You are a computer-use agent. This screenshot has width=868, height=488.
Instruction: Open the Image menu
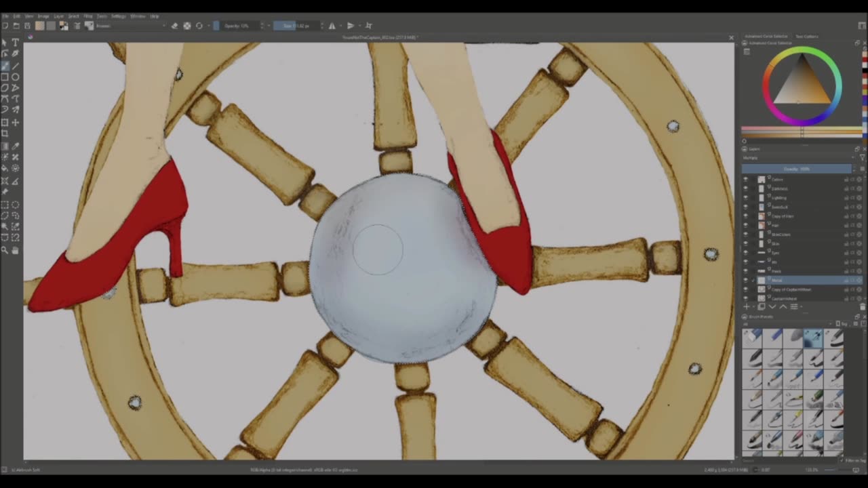(43, 16)
